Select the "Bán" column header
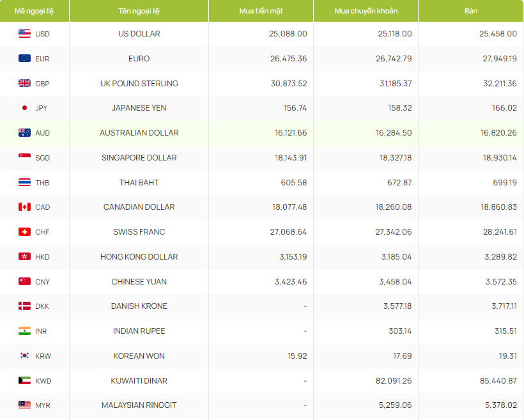 tap(471, 11)
